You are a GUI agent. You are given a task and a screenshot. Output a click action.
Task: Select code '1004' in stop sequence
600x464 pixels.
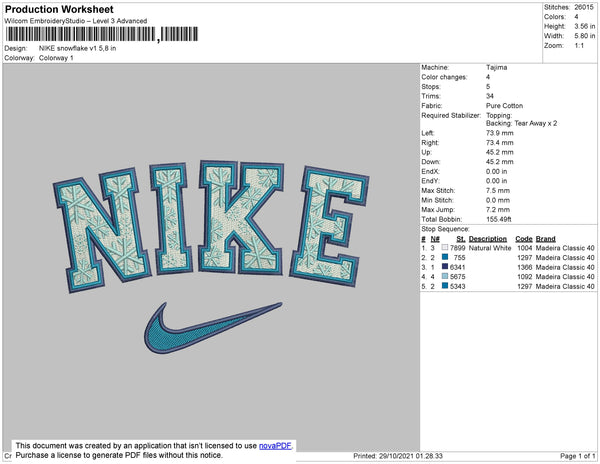(x=525, y=248)
